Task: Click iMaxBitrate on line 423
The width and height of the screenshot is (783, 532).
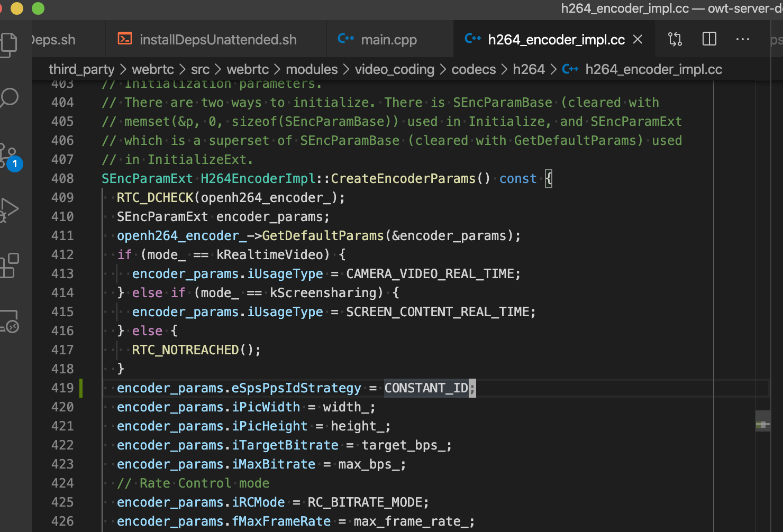Action: pyautogui.click(x=274, y=464)
